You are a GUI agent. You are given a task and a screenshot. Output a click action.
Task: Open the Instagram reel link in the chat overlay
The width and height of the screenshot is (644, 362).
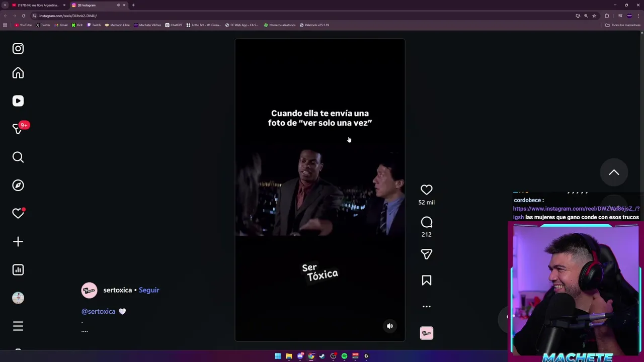click(576, 213)
